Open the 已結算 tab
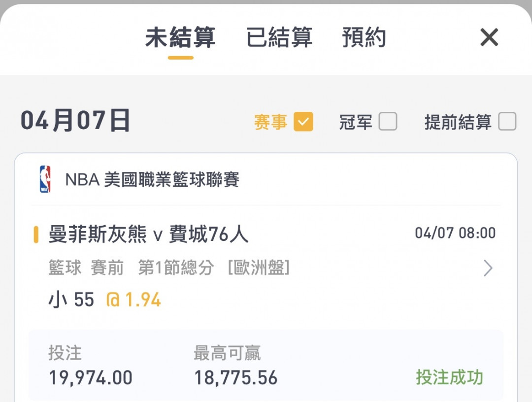Image resolution: width=532 pixels, height=402 pixels. click(x=279, y=37)
